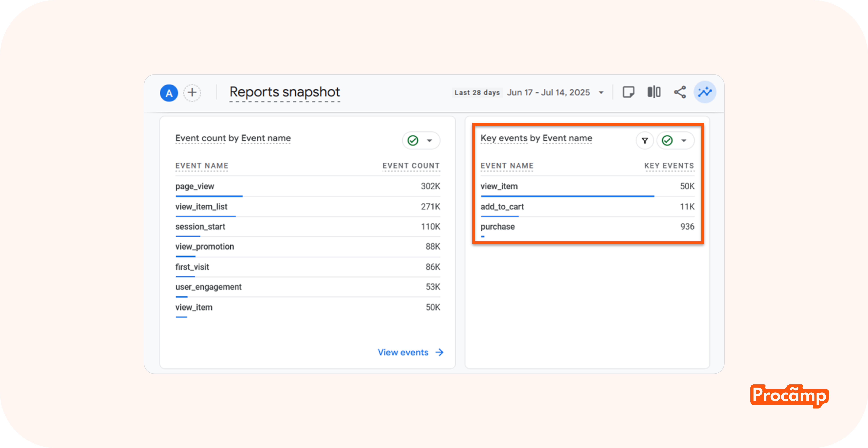Select the page_view event row
Screen dimensions: 868x448
(x=195, y=186)
